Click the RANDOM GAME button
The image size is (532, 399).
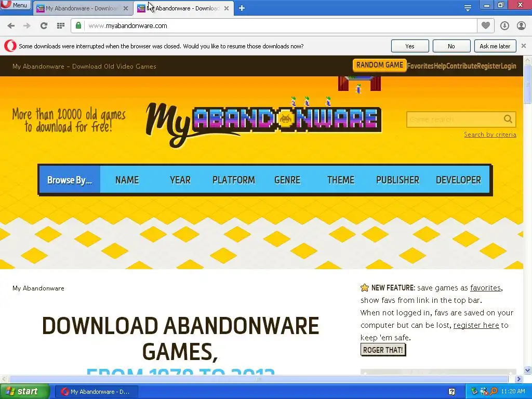click(379, 65)
